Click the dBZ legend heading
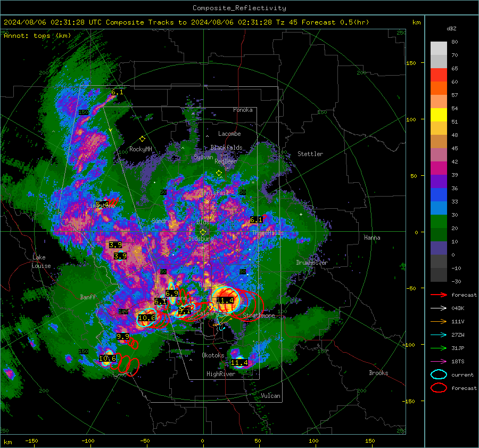The width and height of the screenshot is (479, 448). 451,28
